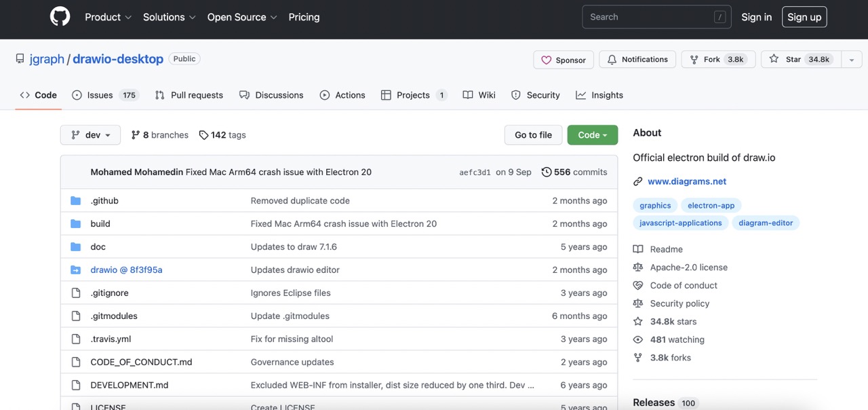
Task: Click the Sign in link
Action: (x=757, y=17)
